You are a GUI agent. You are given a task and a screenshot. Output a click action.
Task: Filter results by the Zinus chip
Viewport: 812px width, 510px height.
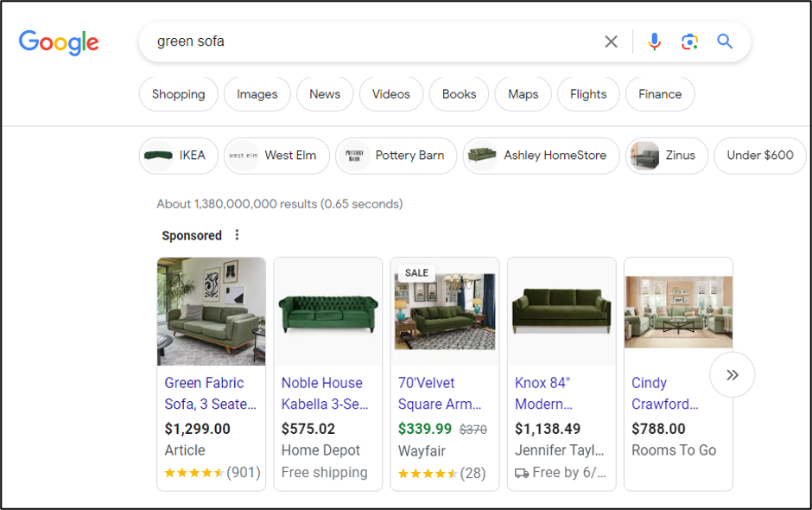[667, 156]
